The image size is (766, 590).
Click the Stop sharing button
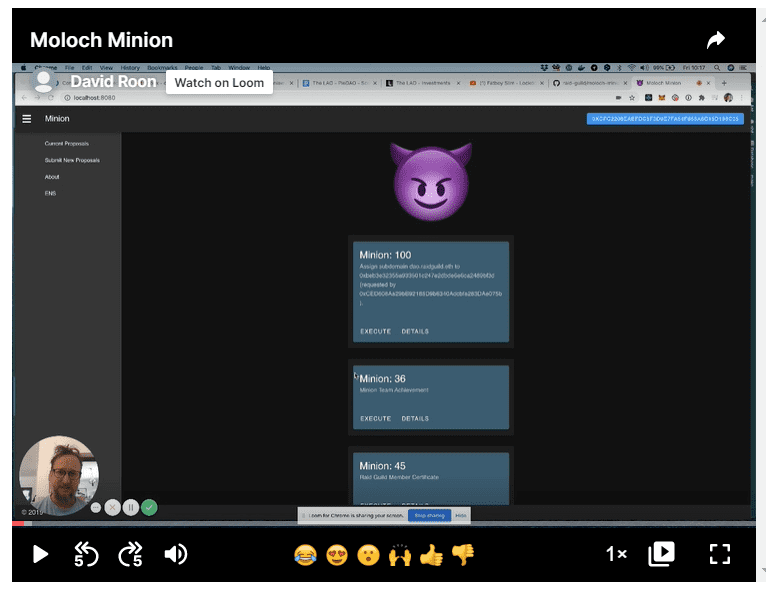tap(429, 515)
